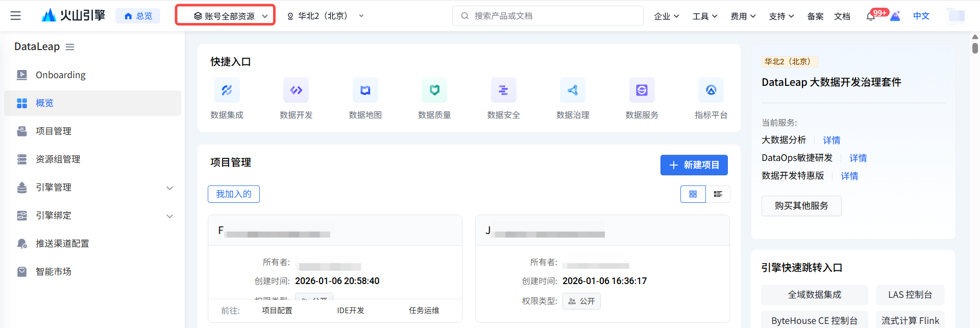Click the 购买其他服务 button
The height and width of the screenshot is (328, 980).
click(x=801, y=206)
